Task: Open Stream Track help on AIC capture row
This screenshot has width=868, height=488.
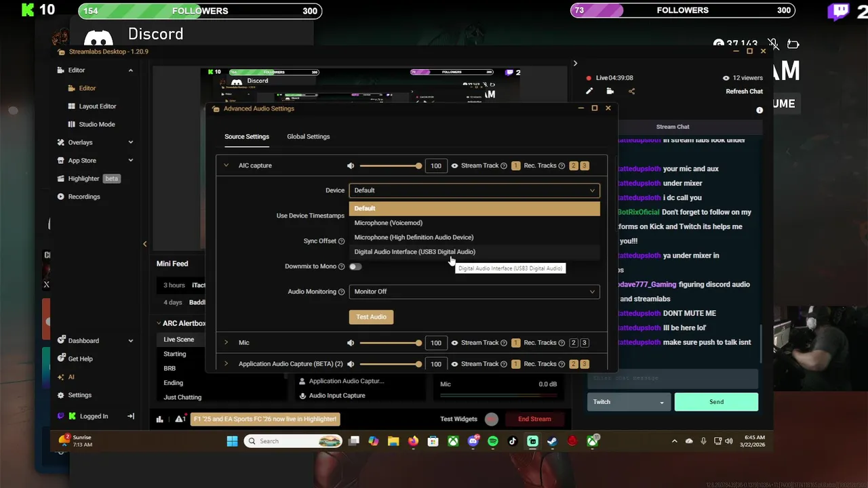Action: click(x=504, y=165)
